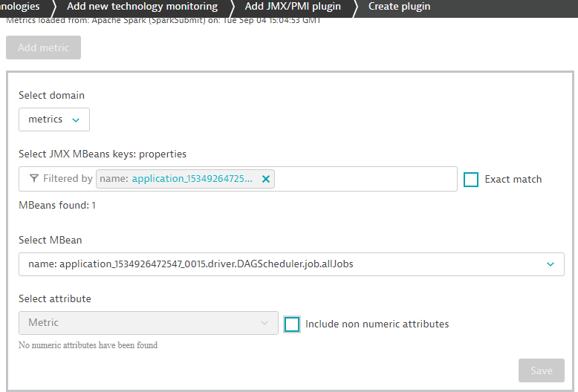Focus the MBeans keys filter input field
The width and height of the screenshot is (578, 392).
[x=364, y=179]
